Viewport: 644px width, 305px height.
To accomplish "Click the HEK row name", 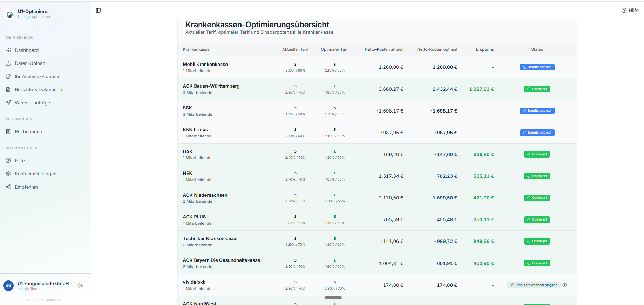I will click(188, 173).
